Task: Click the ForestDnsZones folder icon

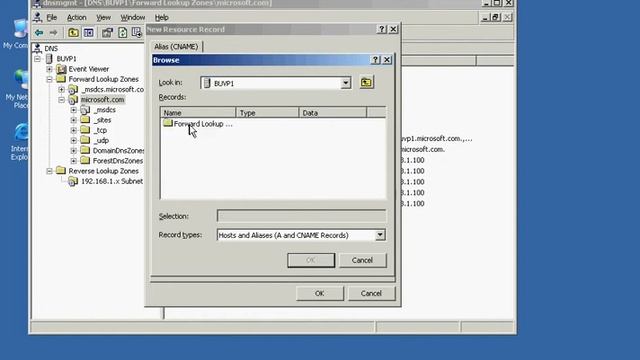Action: click(x=85, y=160)
